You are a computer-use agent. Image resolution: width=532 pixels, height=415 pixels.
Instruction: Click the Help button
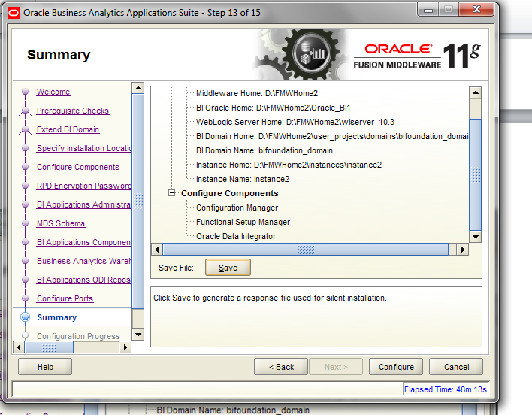45,367
